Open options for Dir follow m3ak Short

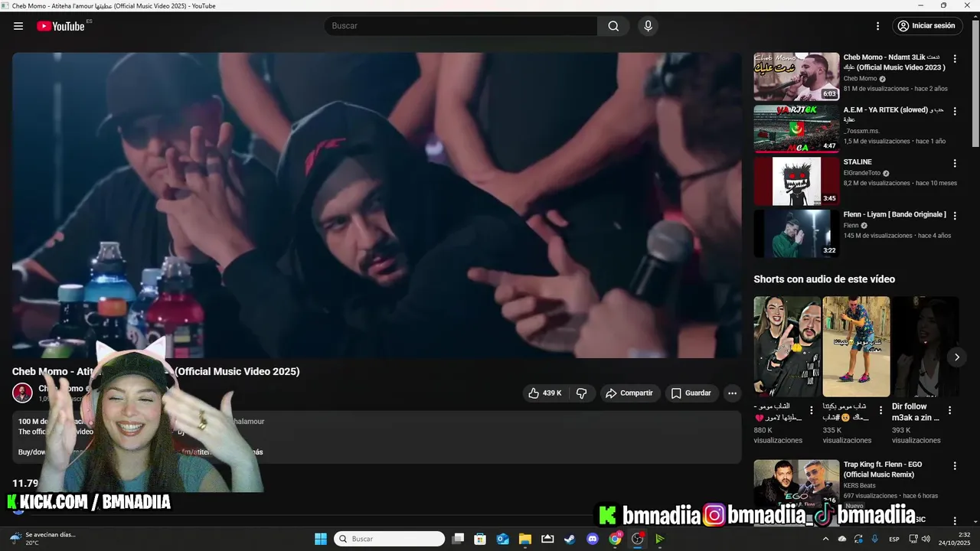click(949, 410)
